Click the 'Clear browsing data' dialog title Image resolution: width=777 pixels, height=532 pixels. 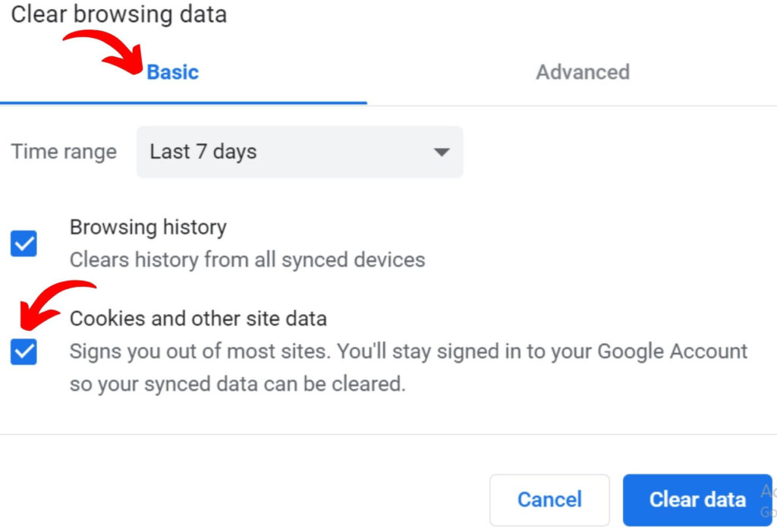click(118, 14)
